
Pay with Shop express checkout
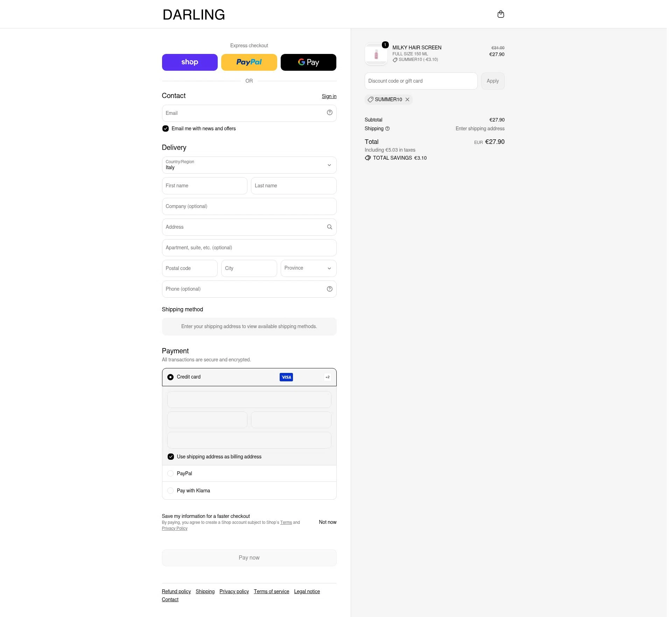click(x=190, y=62)
